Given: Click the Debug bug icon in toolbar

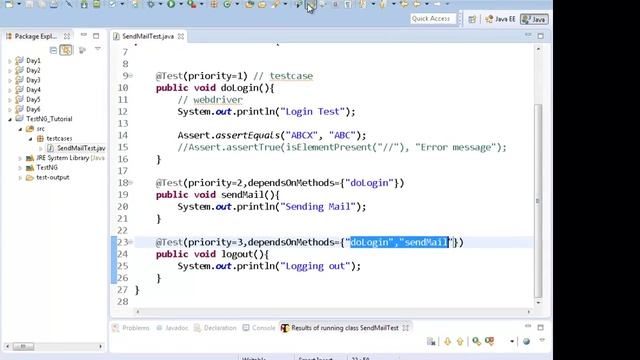Looking at the screenshot, I should (151, 4).
